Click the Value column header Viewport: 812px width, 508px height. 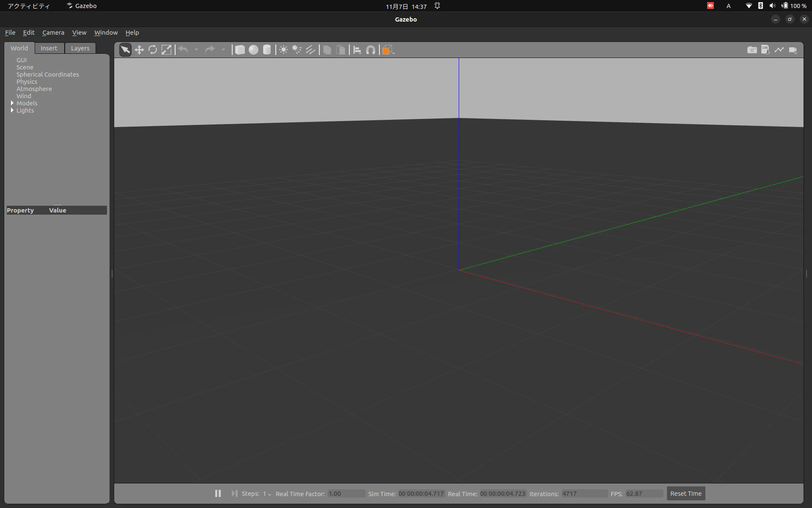tap(58, 210)
